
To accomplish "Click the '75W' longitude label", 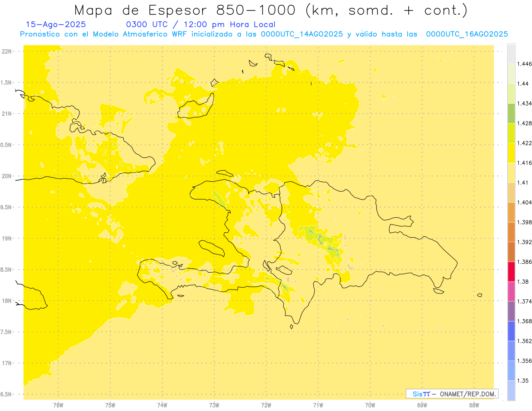I will [110, 405].
